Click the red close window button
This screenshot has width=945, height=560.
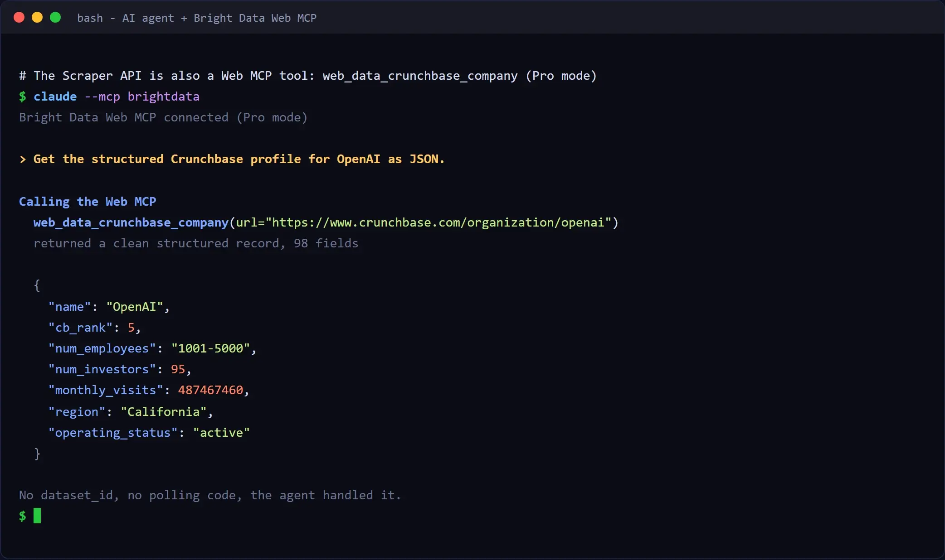click(19, 18)
